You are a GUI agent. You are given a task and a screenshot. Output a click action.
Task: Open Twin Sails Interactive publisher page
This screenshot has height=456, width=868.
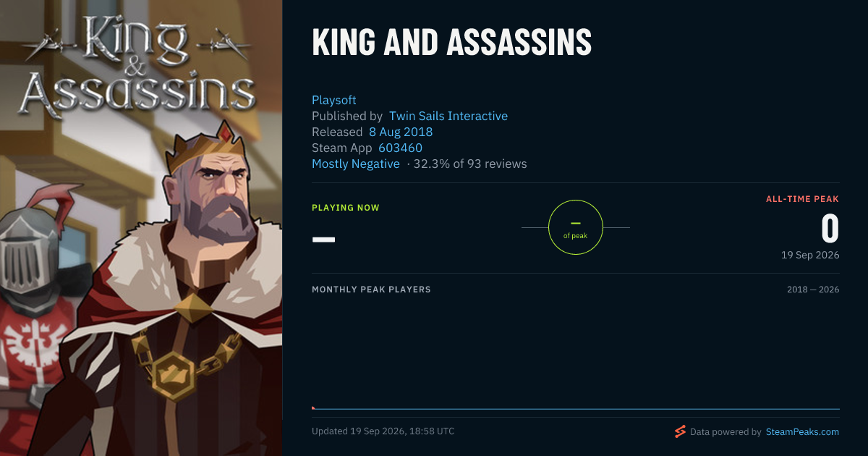(x=448, y=116)
